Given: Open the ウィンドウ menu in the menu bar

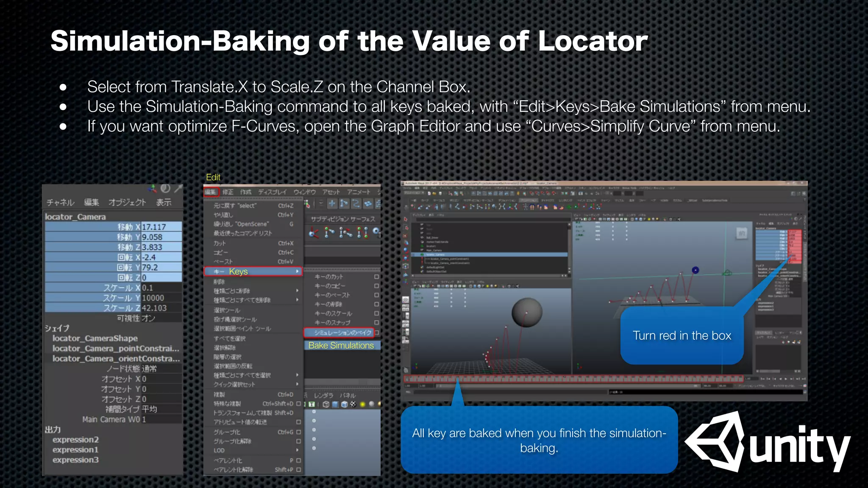Looking at the screenshot, I should tap(305, 192).
